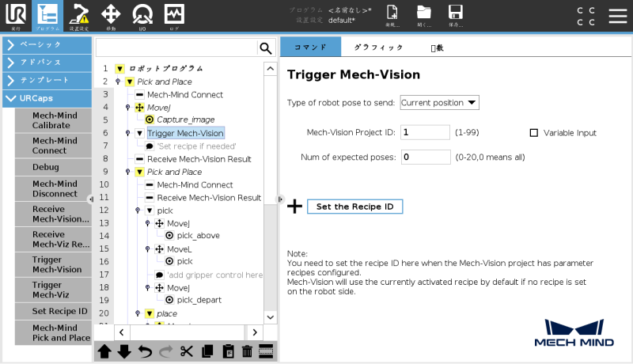Select the 'Set recipe if needed' comment node

196,146
